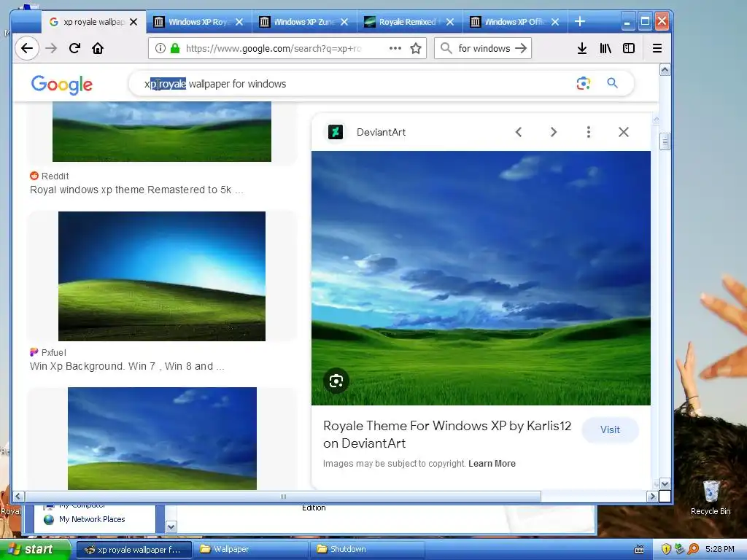
Task: Switch to the Wallpaper taskbar window
Action: pos(250,550)
